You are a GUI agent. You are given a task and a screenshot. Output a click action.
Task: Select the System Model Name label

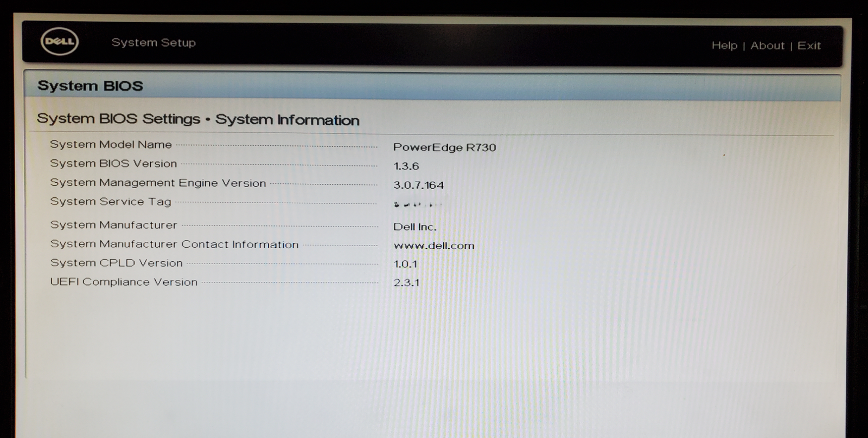click(x=111, y=144)
